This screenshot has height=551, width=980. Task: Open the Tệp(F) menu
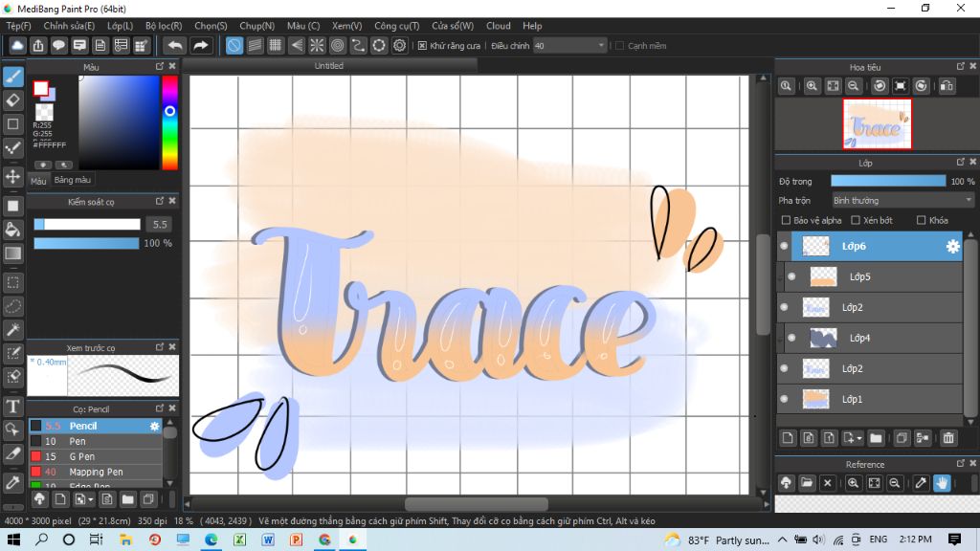19,26
